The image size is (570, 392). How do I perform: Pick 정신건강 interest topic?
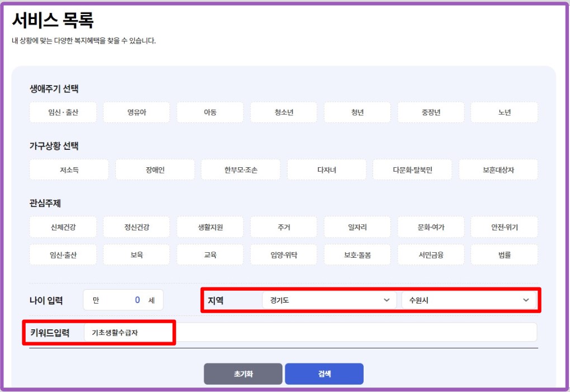(x=136, y=227)
